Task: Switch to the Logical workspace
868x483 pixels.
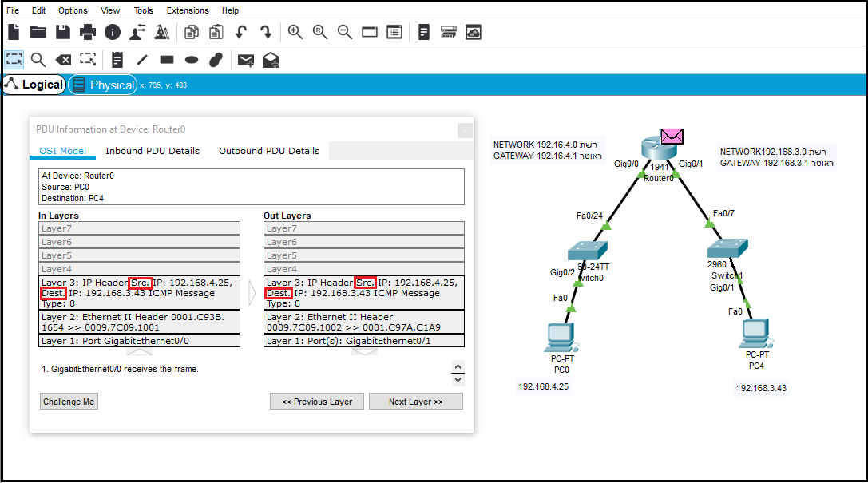Action: [34, 85]
